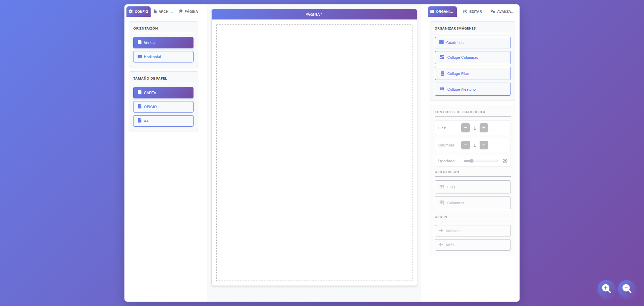The image size is (644, 306).
Task: Increase Filas count with plus button
Action: 484,128
